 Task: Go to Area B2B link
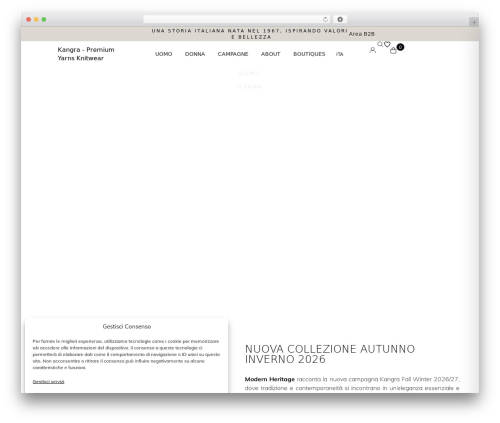coord(362,34)
